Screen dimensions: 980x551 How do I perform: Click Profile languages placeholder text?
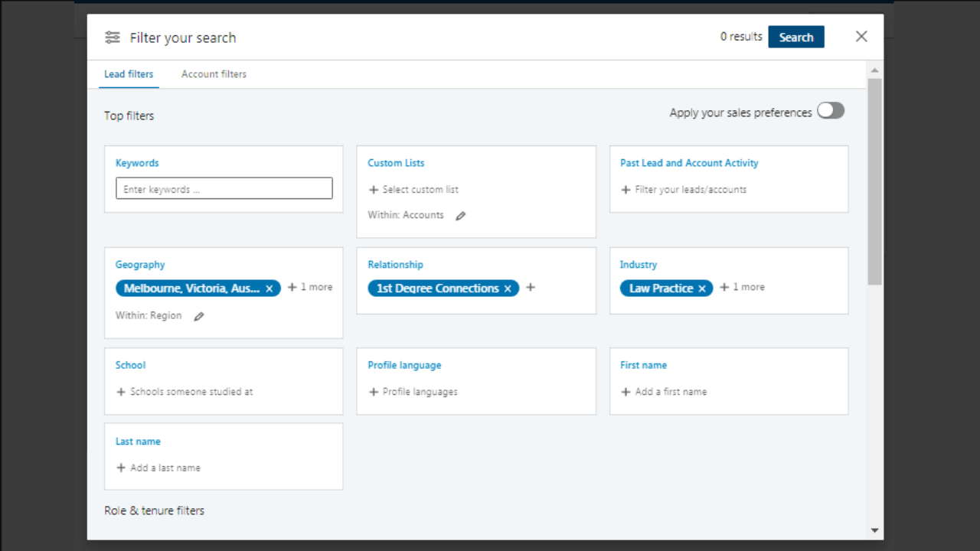(x=420, y=392)
